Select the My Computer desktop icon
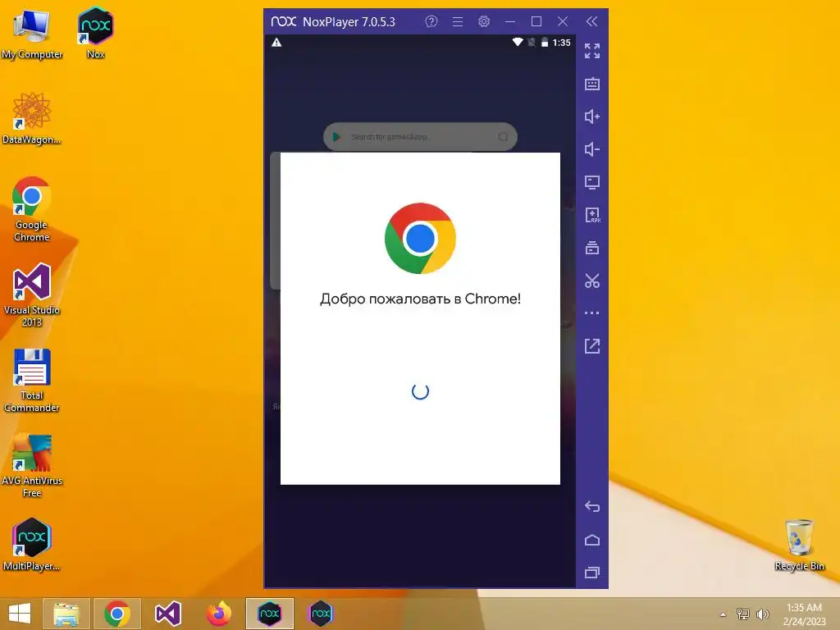 click(32, 34)
